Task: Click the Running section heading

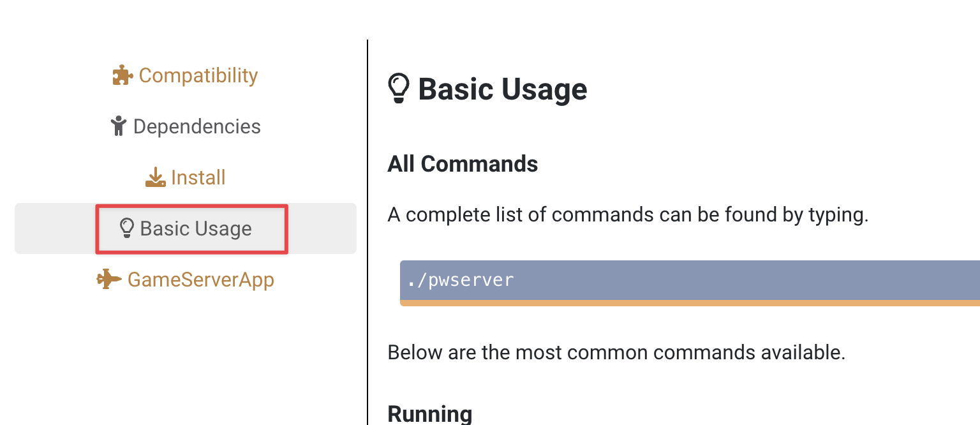Action: point(429,414)
